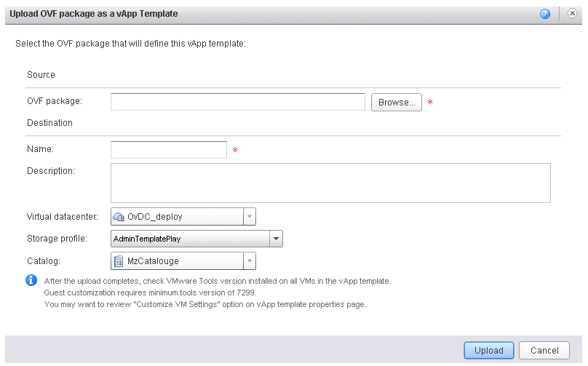Close the Upload OVF package dialog
Screen dimensions: 588x366
pyautogui.click(x=572, y=14)
